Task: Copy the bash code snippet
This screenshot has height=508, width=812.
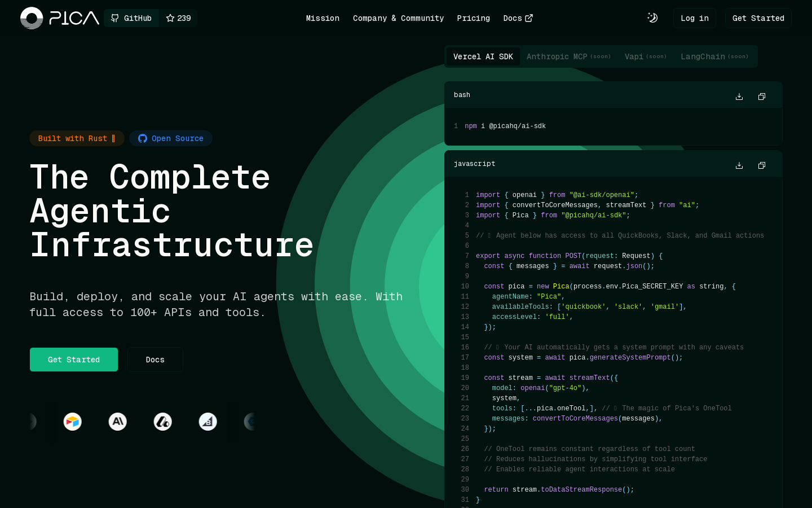Action: (x=762, y=97)
